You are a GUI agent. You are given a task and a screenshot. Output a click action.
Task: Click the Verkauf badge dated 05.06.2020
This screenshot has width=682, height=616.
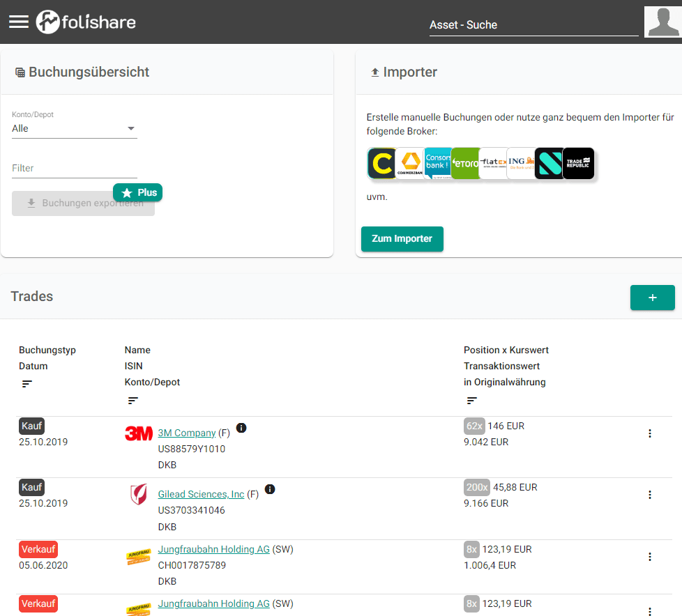(x=38, y=550)
